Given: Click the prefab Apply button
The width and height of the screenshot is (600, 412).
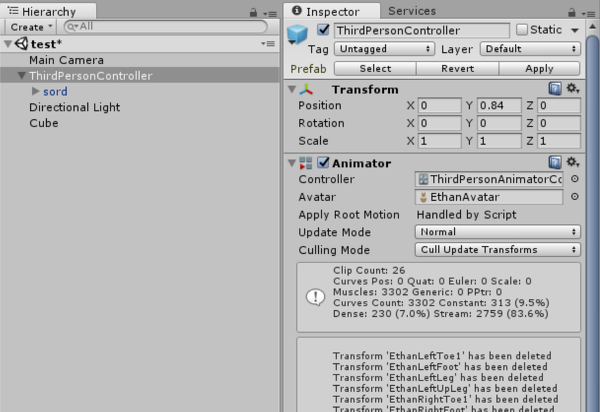Looking at the screenshot, I should 540,68.
